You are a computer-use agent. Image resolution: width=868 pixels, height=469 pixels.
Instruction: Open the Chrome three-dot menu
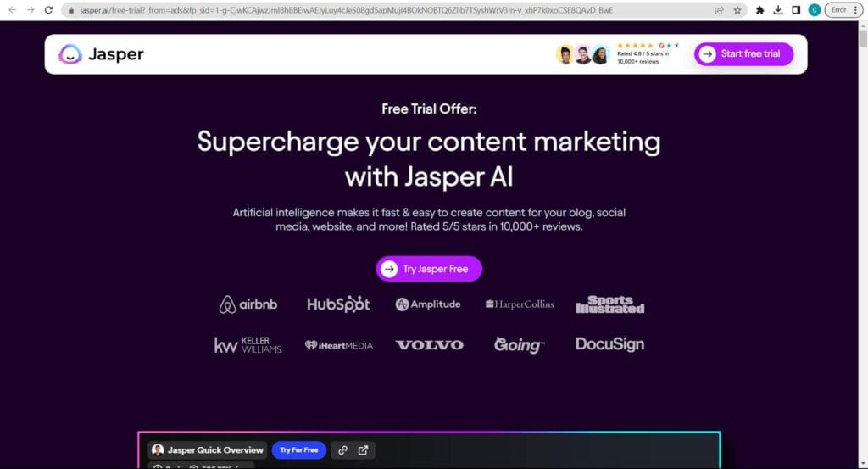click(858, 10)
